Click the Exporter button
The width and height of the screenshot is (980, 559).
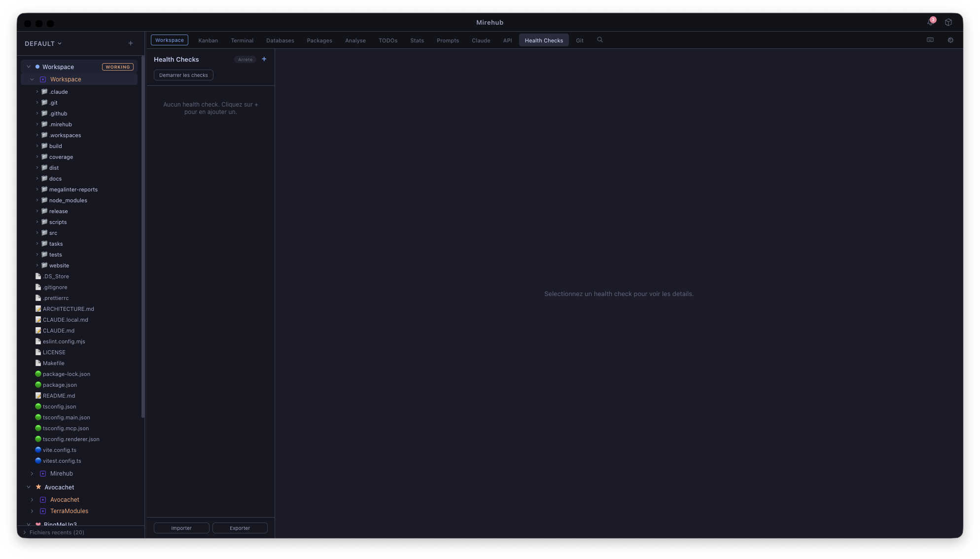(x=240, y=528)
